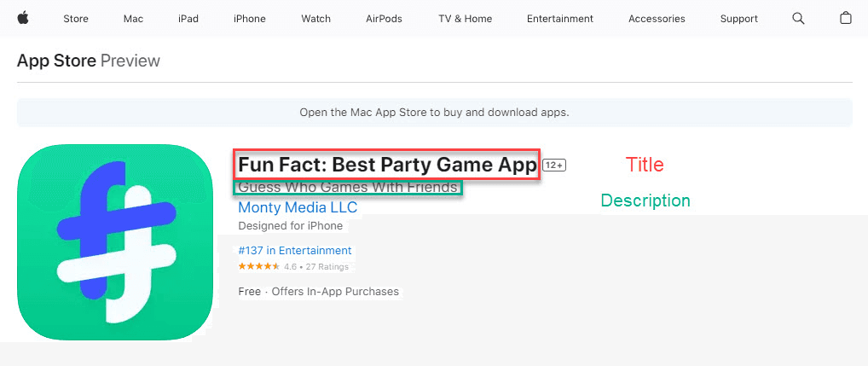The width and height of the screenshot is (868, 366).
Task: Click the Free · Offers In-App Purchases text
Action: pos(318,291)
